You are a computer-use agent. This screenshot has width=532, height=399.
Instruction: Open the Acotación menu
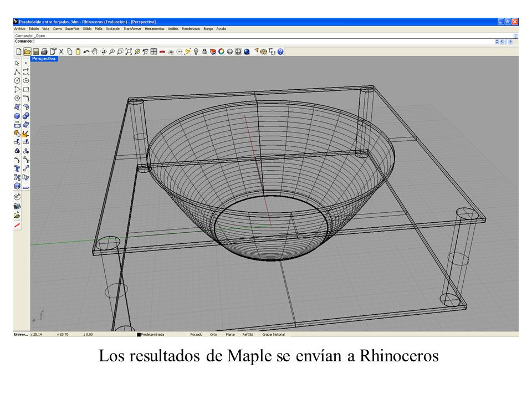(x=113, y=29)
